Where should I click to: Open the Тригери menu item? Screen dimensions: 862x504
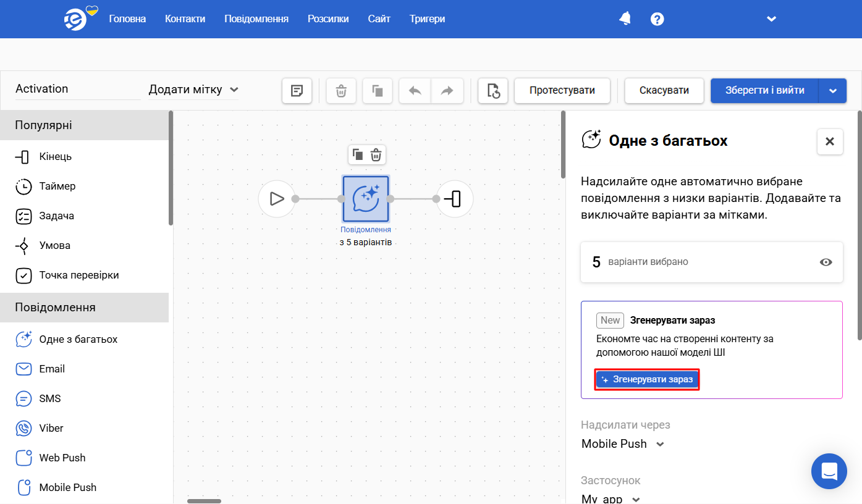click(x=427, y=19)
